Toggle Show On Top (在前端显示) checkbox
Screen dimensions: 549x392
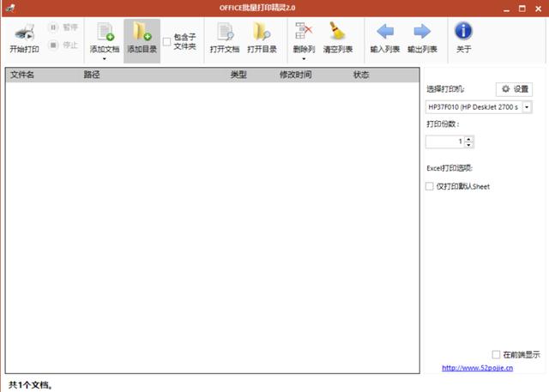point(496,354)
